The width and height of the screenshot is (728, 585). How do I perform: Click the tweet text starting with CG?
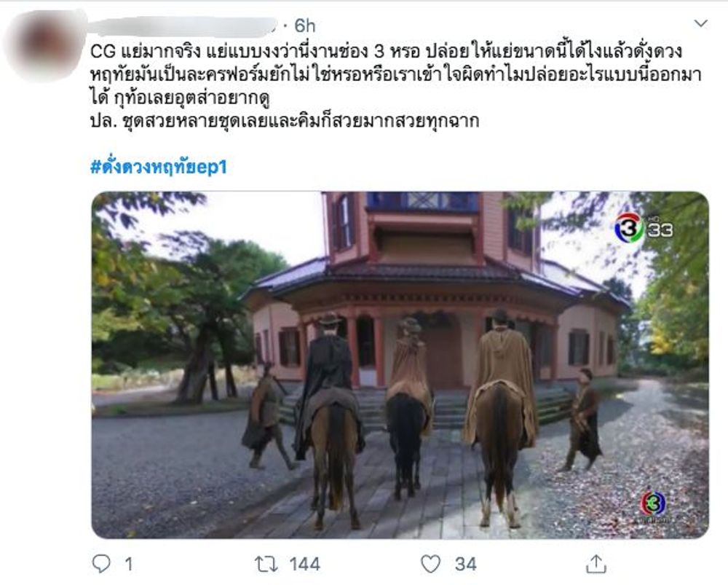coord(395,74)
